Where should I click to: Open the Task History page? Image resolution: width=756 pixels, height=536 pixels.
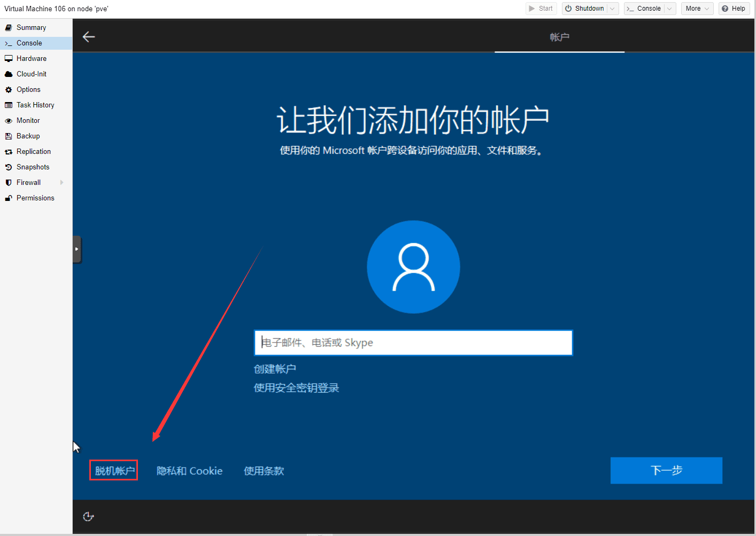click(x=35, y=105)
